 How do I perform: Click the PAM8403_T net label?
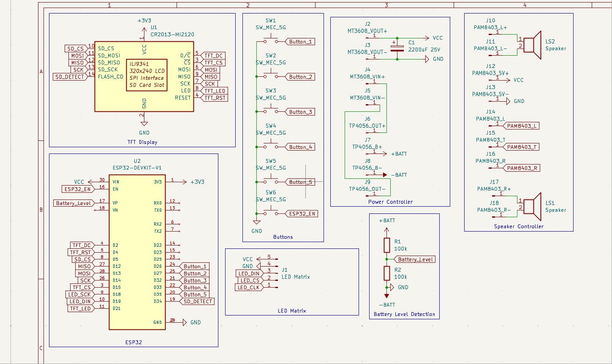tap(522, 147)
